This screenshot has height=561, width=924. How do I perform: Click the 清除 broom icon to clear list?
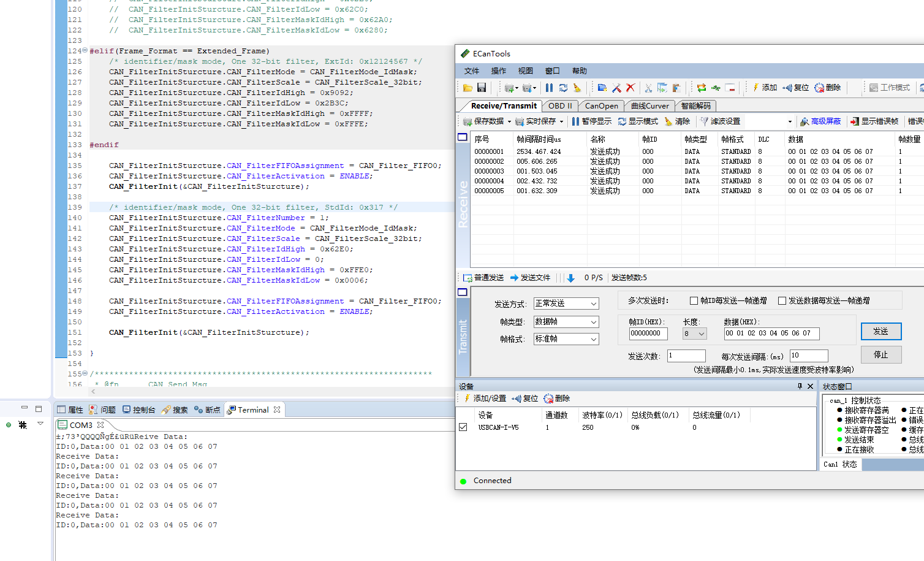(668, 121)
